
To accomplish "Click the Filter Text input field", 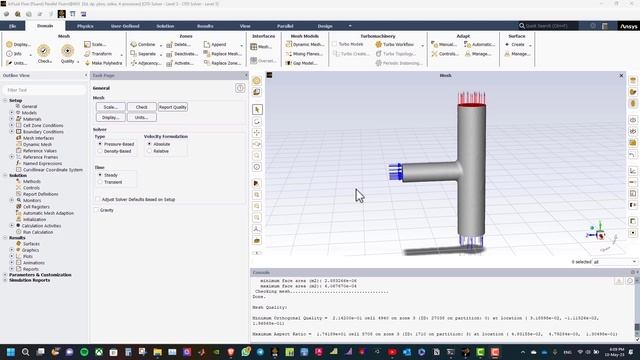I will (x=44, y=90).
